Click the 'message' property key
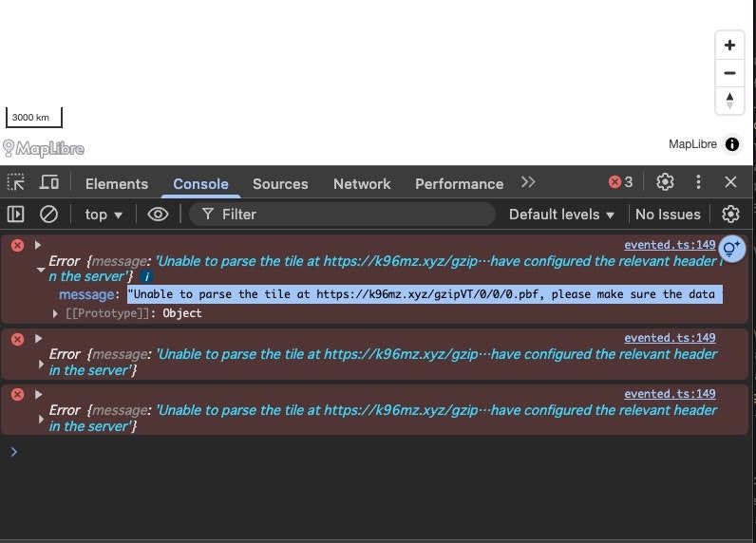 coord(86,294)
